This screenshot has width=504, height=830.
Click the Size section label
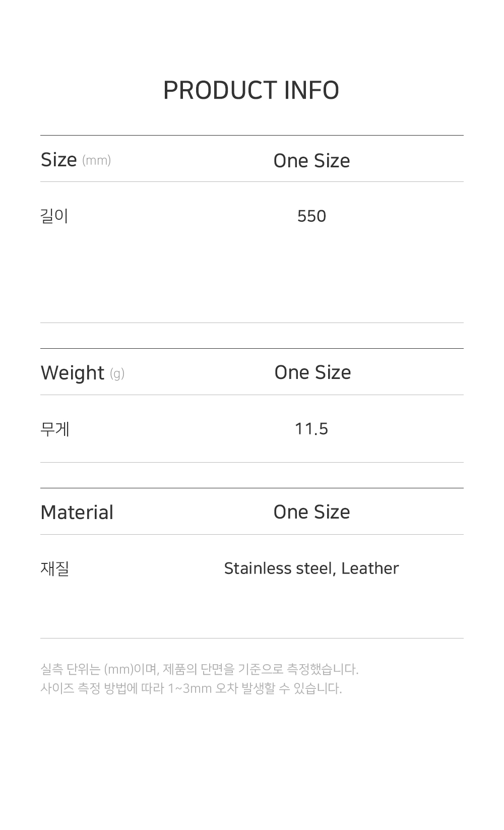coord(58,160)
